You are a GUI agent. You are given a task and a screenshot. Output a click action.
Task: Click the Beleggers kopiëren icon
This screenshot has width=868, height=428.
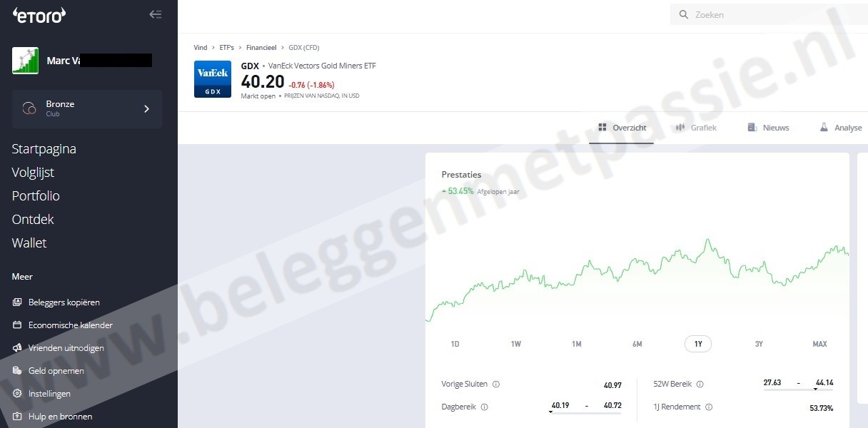click(x=17, y=302)
